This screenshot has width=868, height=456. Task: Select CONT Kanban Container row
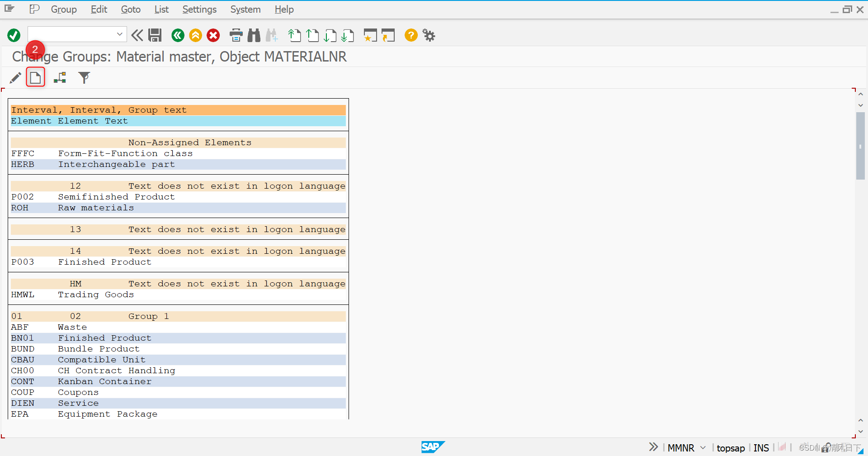[178, 381]
